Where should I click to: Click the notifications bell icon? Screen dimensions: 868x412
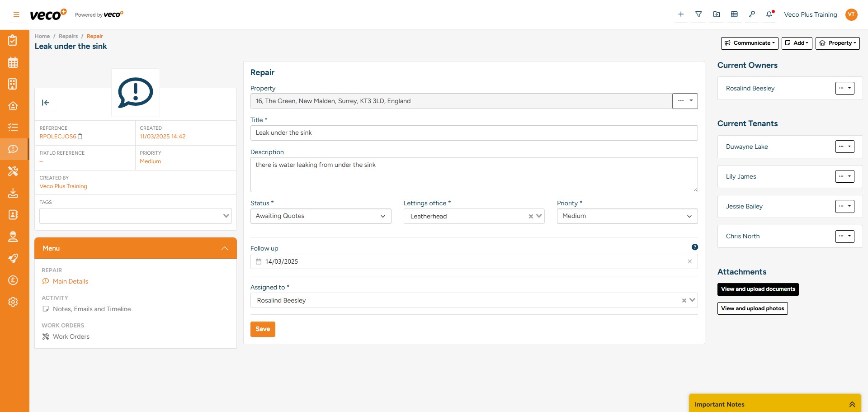tap(769, 14)
